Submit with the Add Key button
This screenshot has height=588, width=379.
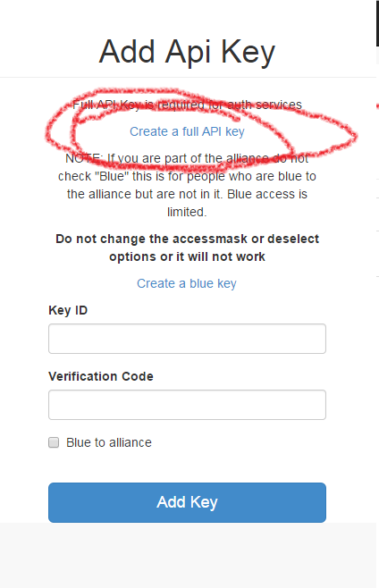(187, 502)
